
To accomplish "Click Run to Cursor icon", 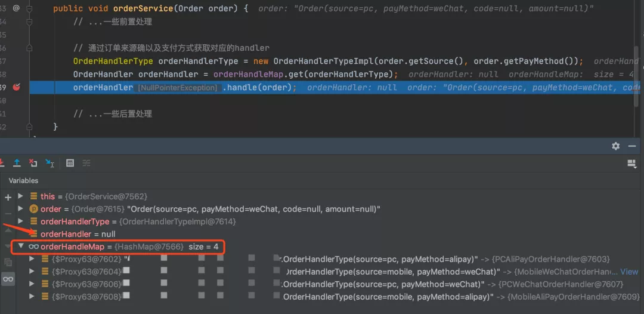I will click(49, 163).
